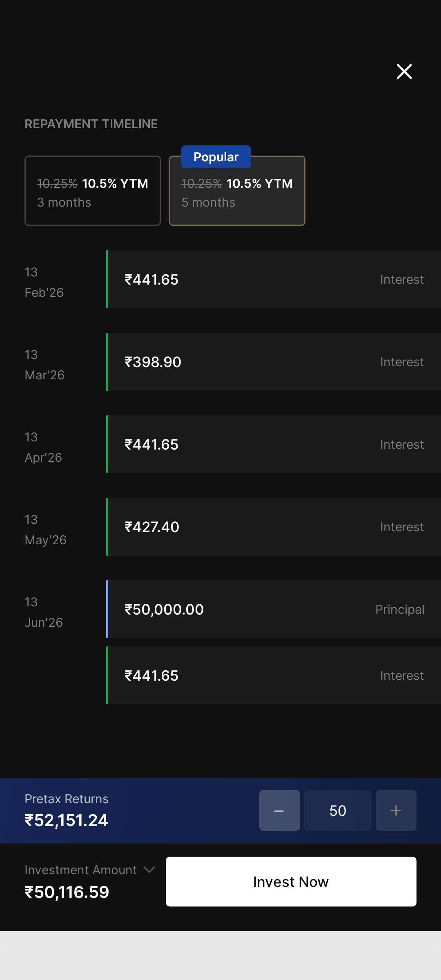
Task: Decrease the unit quantity with minus
Action: [x=279, y=811]
